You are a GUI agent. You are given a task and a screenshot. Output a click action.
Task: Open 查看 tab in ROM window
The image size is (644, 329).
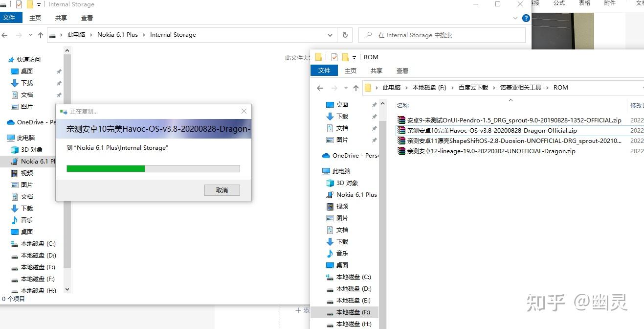click(402, 70)
